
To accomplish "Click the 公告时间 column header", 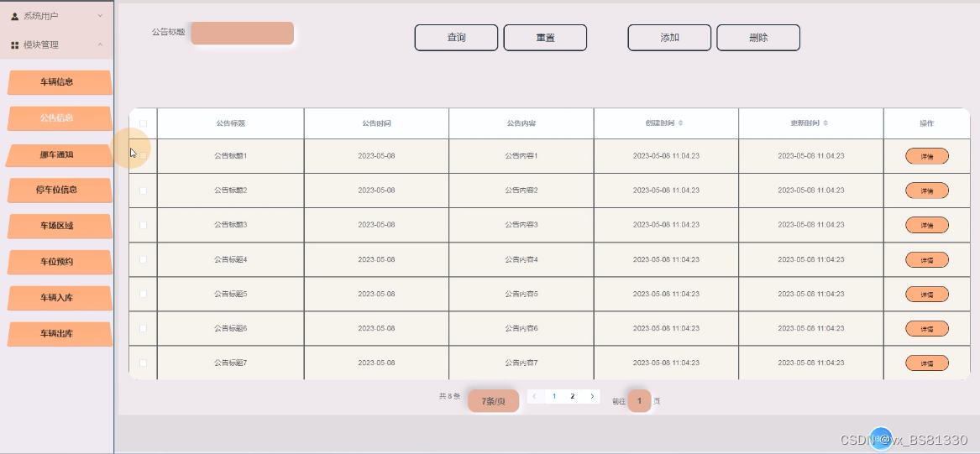I will [x=376, y=123].
